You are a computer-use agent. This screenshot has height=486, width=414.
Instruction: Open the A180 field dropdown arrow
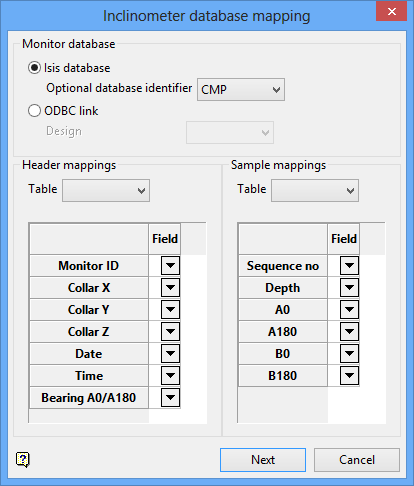pyautogui.click(x=349, y=332)
